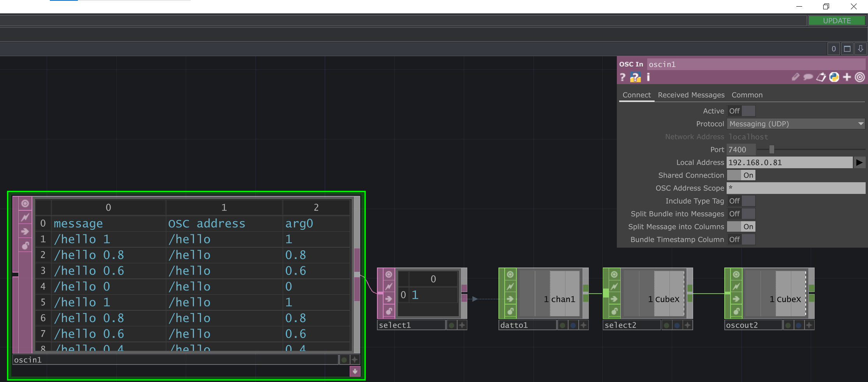This screenshot has height=382, width=868.
Task: Click the arrow flag on datto1 node
Action: pos(510,299)
